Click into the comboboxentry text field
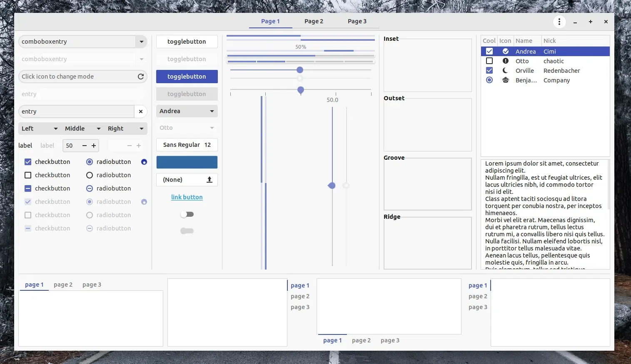 tap(77, 42)
